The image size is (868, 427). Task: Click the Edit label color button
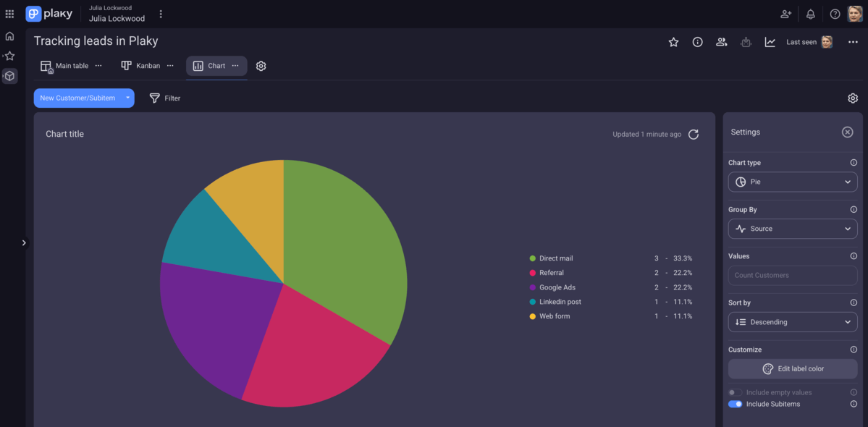[792, 368]
